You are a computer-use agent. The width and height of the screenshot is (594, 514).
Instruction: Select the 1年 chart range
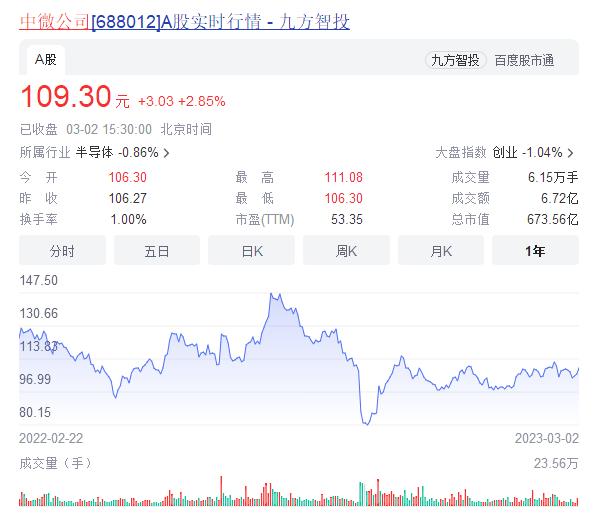pos(535,251)
